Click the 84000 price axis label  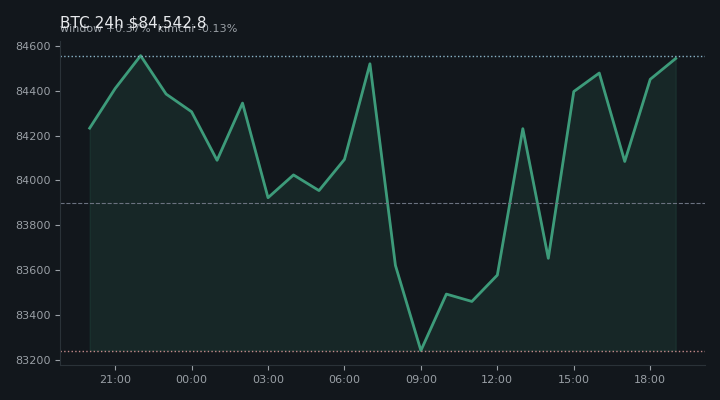(33, 180)
